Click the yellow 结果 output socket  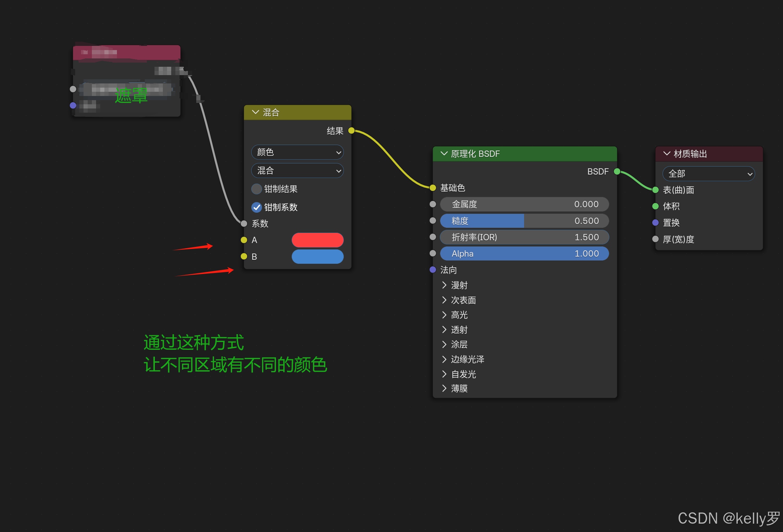351,131
